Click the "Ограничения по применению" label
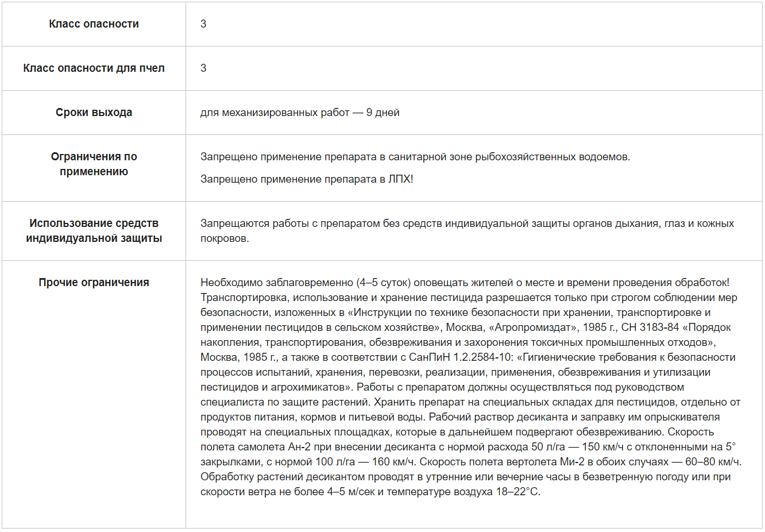 tap(94, 164)
